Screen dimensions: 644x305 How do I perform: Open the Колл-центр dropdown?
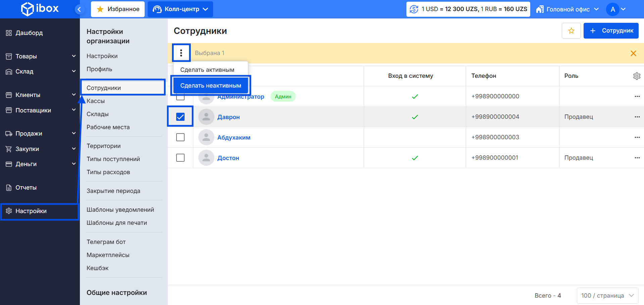click(x=180, y=9)
